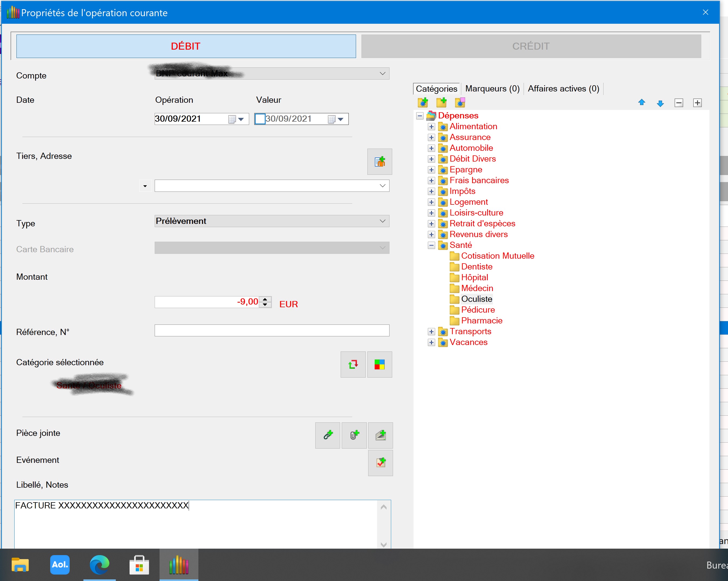Increase Montant with the spinner up arrow
Image resolution: width=728 pixels, height=581 pixels.
(265, 299)
